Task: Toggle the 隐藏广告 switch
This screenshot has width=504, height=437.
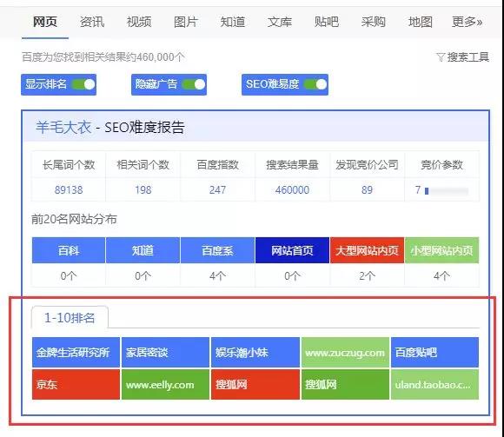Action: point(194,84)
